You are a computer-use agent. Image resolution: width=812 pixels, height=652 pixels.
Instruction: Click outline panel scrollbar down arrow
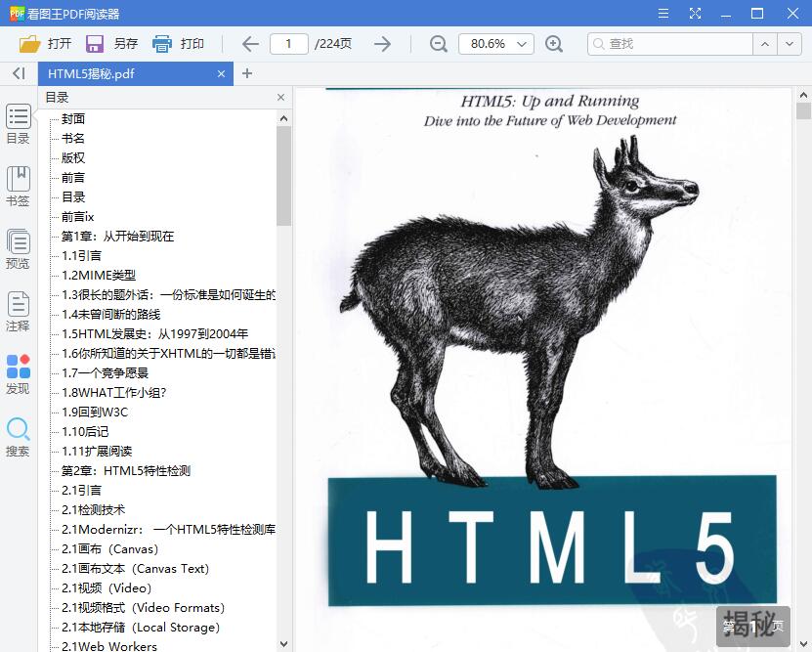point(283,644)
